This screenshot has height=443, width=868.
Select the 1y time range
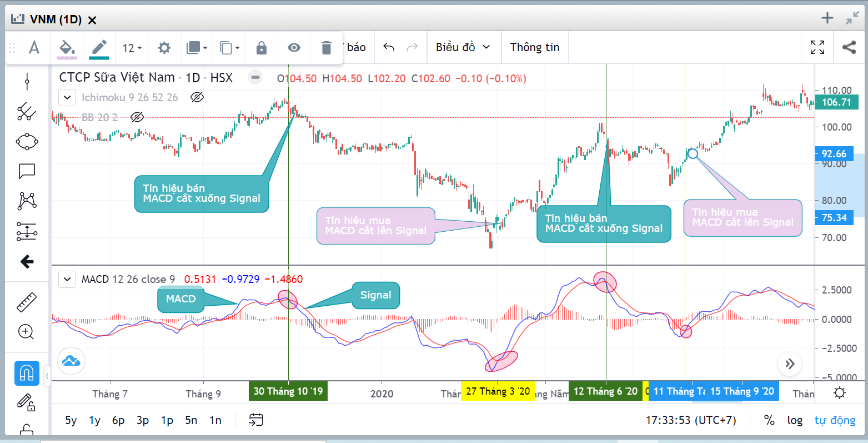(94, 420)
